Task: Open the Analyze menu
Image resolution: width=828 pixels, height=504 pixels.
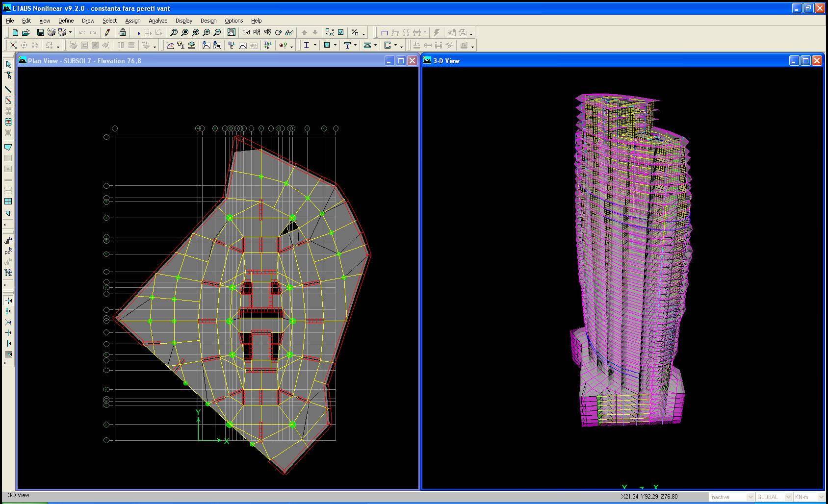Action: click(158, 21)
